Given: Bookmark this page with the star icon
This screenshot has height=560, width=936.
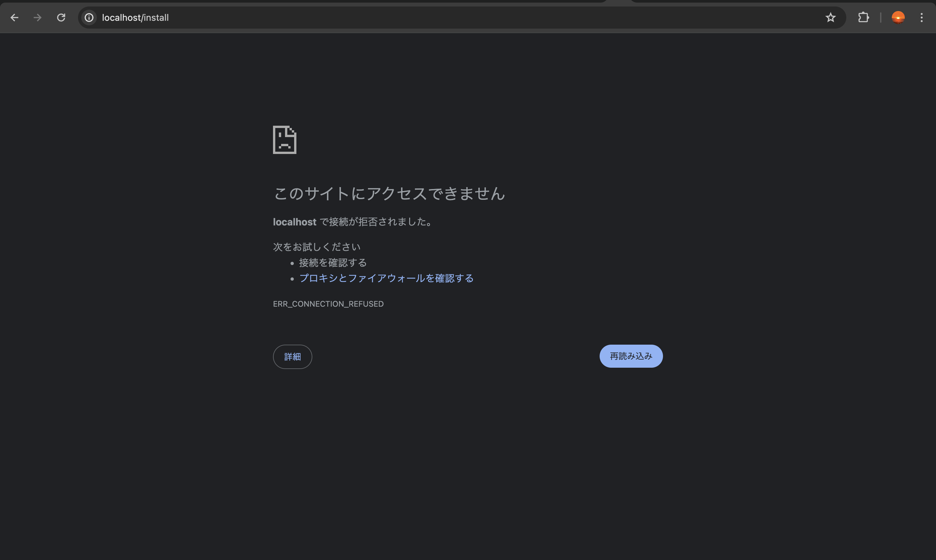Looking at the screenshot, I should pyautogui.click(x=830, y=17).
